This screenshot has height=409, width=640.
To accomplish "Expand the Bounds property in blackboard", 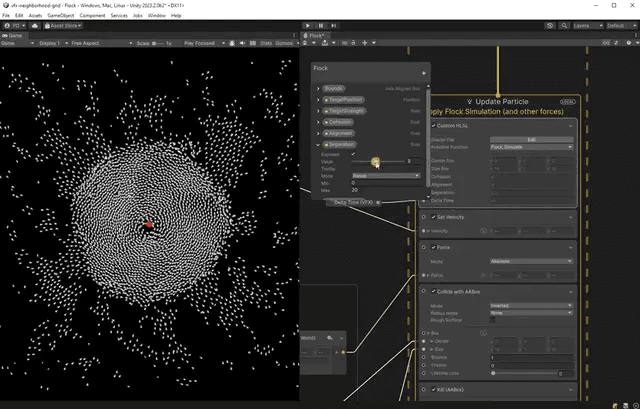I will (x=318, y=88).
